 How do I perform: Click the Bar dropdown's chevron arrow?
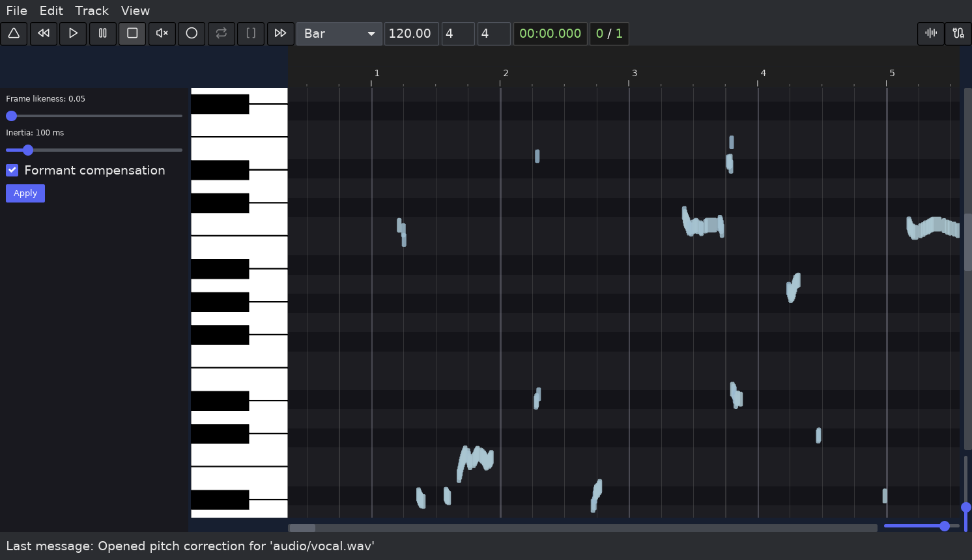pyautogui.click(x=371, y=33)
